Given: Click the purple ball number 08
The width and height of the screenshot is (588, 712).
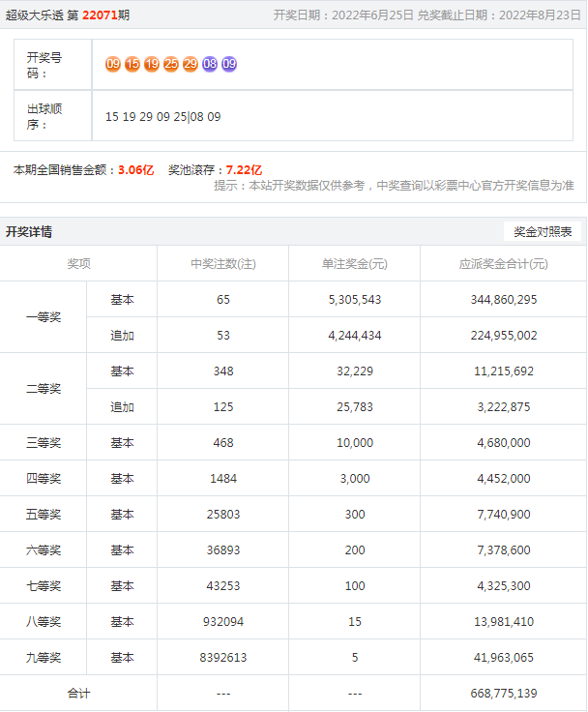Looking at the screenshot, I should 210,64.
